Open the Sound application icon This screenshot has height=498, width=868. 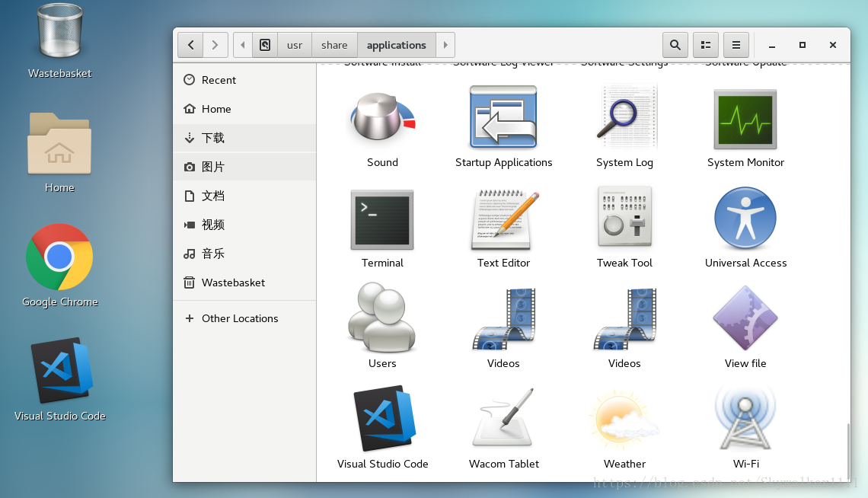point(382,118)
